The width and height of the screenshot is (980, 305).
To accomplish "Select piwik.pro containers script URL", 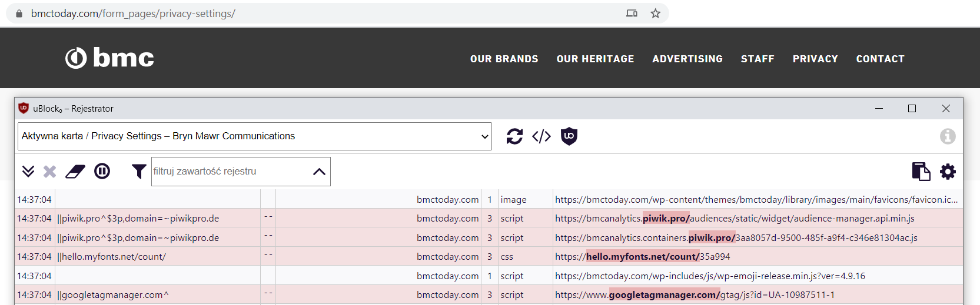I will tap(736, 238).
